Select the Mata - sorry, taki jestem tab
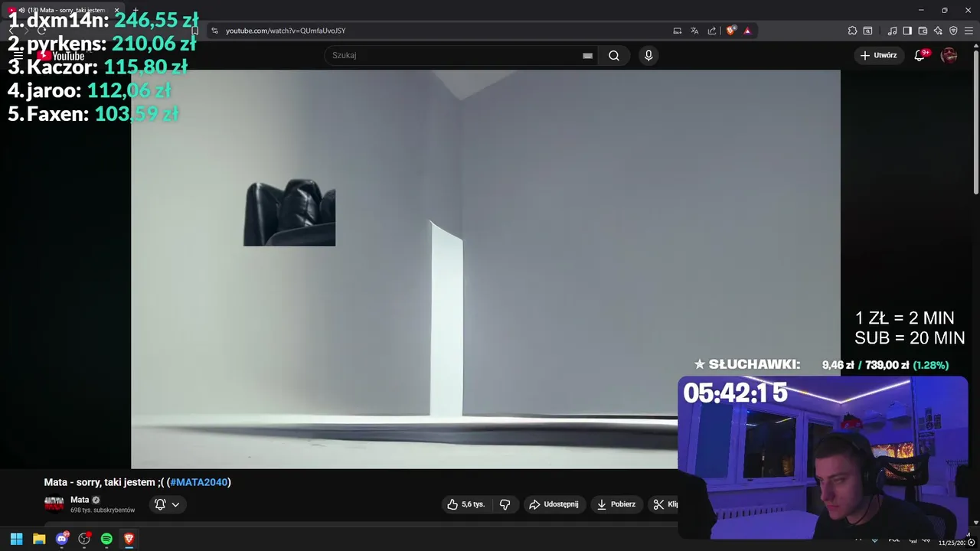The width and height of the screenshot is (980, 551). 64,10
